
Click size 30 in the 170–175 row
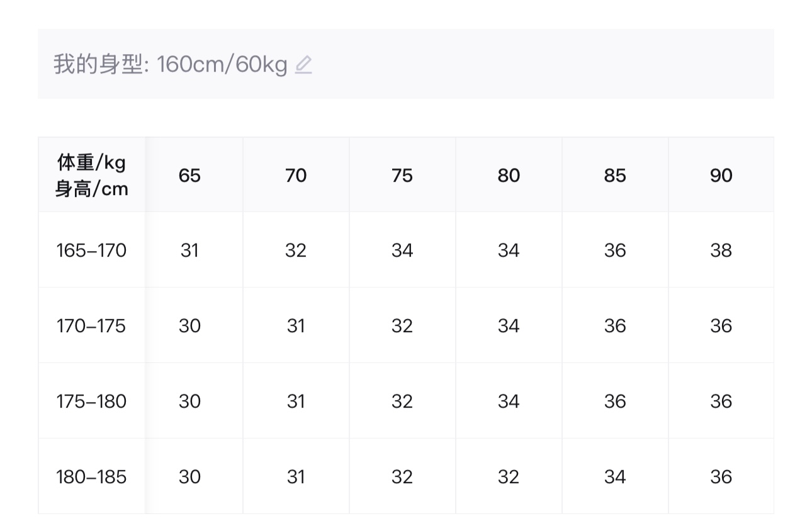pyautogui.click(x=189, y=326)
